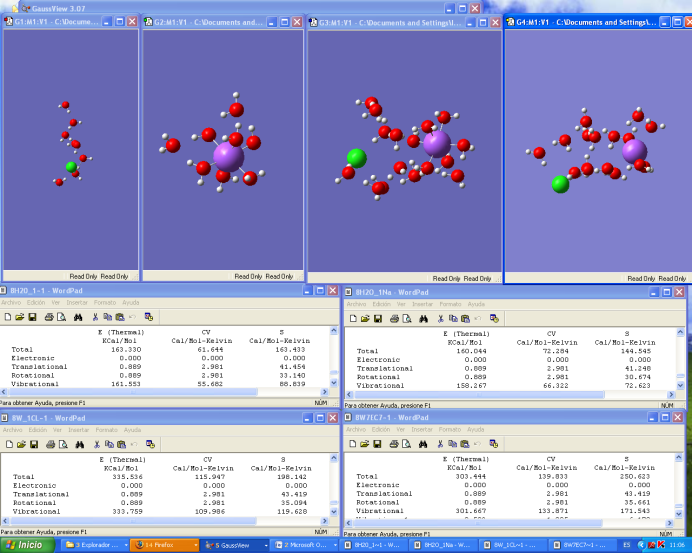Screen dimensions: 692x553
Task: Click the scroll down arrow in 8H2O_1Na WordPad
Action: point(682,383)
